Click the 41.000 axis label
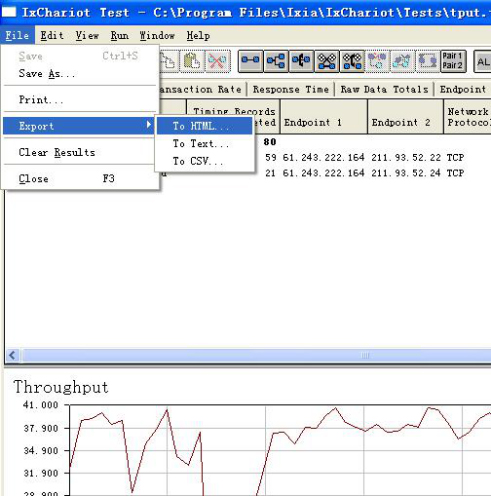Image resolution: width=491 pixels, height=496 pixels. coord(41,405)
